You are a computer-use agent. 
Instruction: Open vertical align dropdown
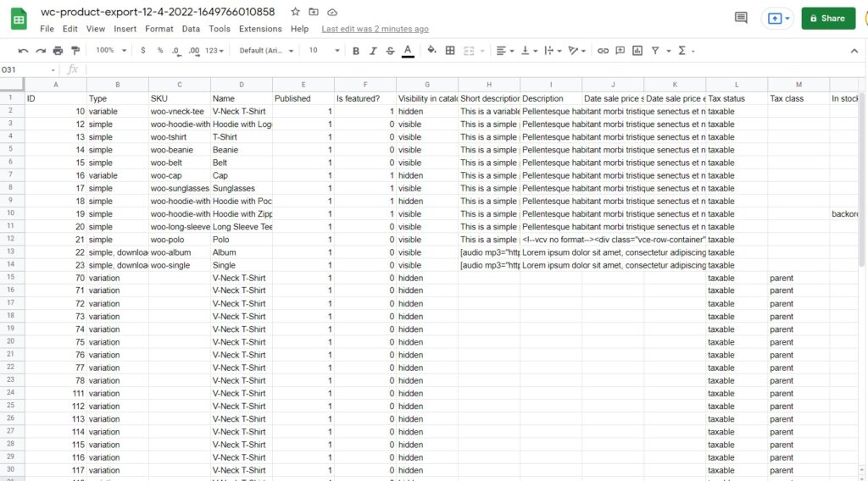(529, 51)
